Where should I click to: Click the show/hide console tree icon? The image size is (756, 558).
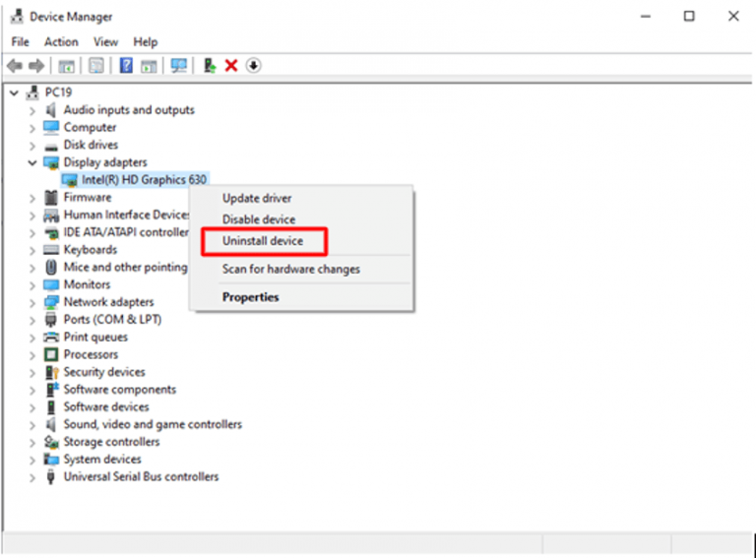(x=66, y=66)
